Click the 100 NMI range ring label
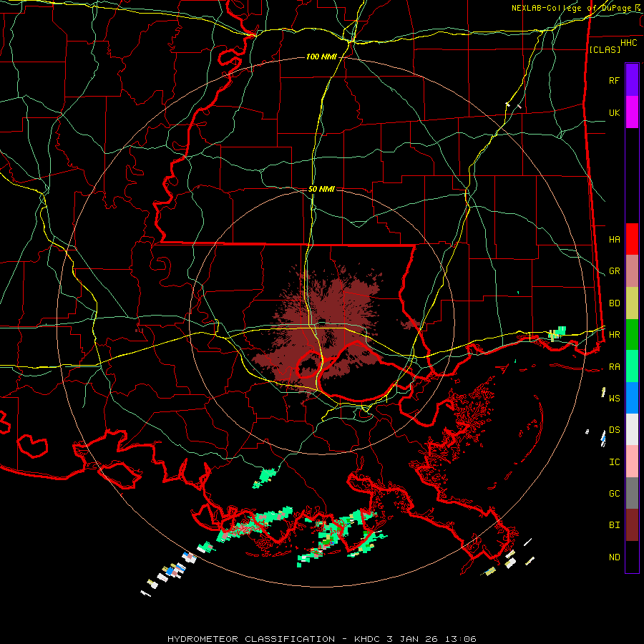 tap(321, 57)
